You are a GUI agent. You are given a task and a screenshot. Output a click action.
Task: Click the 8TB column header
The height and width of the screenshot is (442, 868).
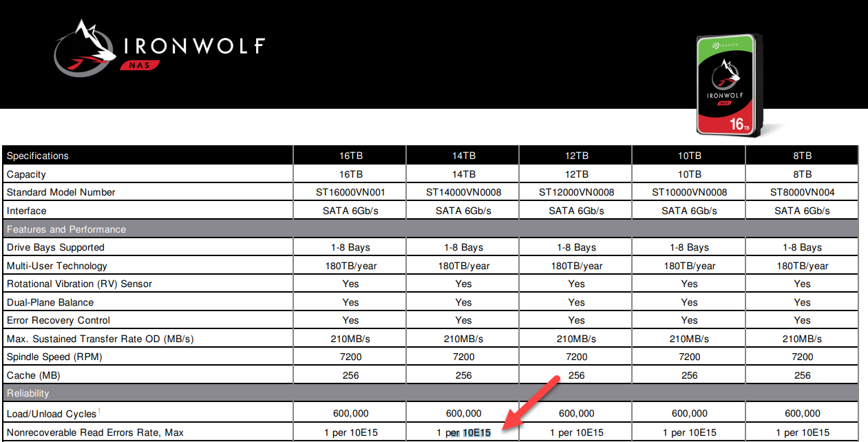(x=802, y=156)
